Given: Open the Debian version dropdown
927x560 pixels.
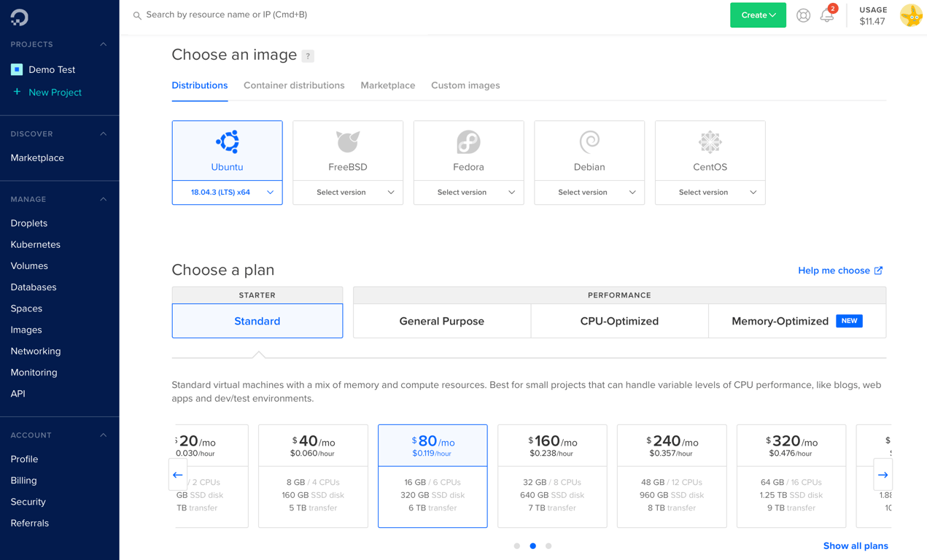Looking at the screenshot, I should click(589, 192).
